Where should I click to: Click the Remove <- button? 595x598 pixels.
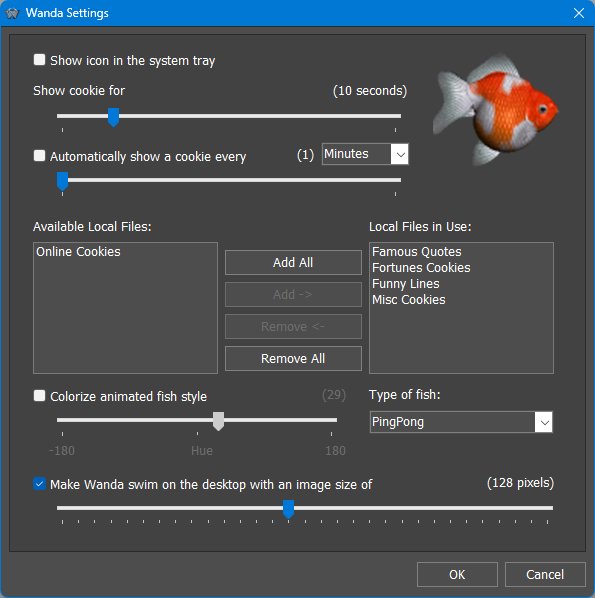click(293, 326)
